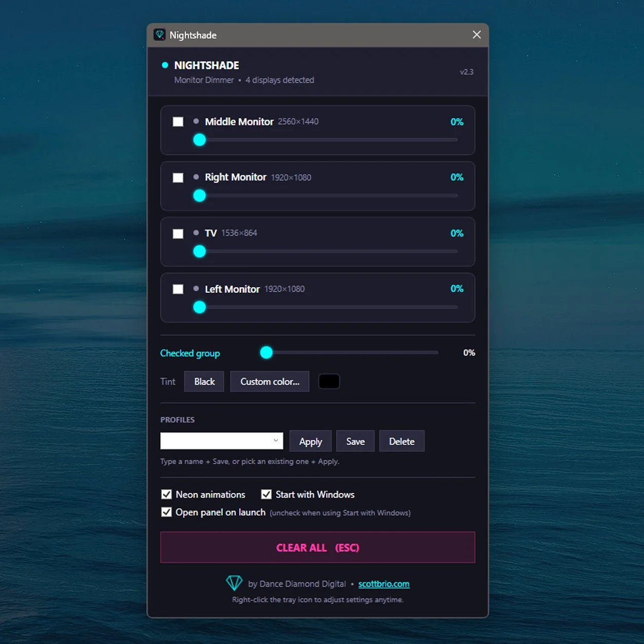Click the Nightshade app icon in title bar

(160, 35)
